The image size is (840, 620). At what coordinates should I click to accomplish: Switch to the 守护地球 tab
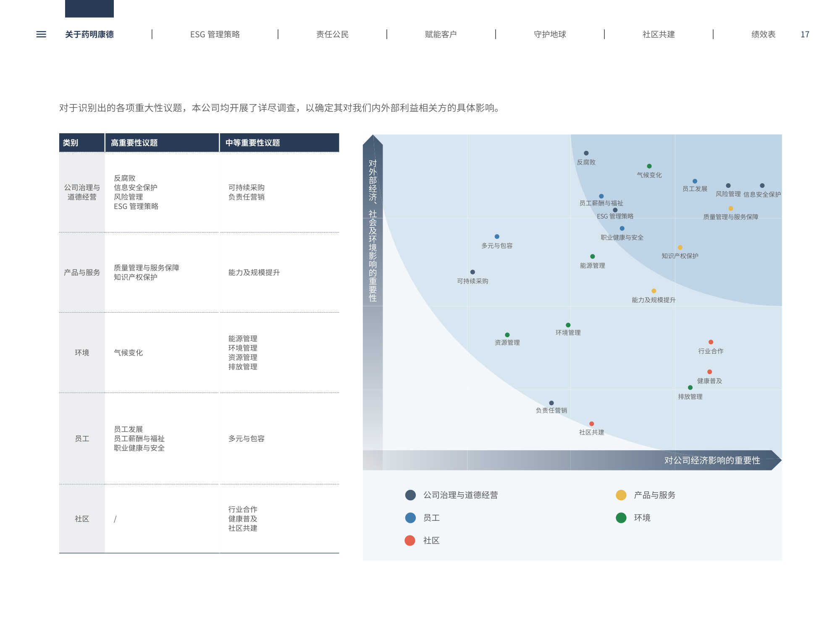[550, 34]
